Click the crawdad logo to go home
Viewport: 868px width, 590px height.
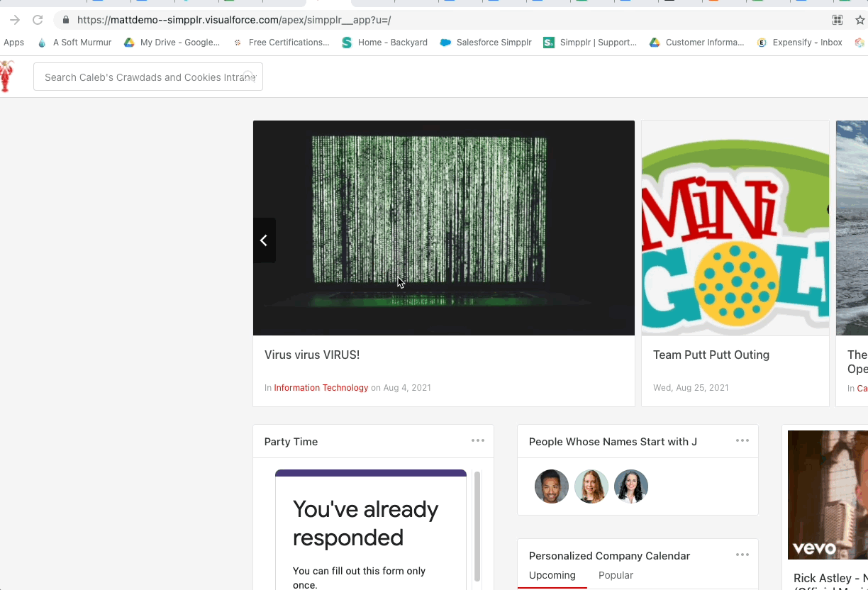coord(7,77)
